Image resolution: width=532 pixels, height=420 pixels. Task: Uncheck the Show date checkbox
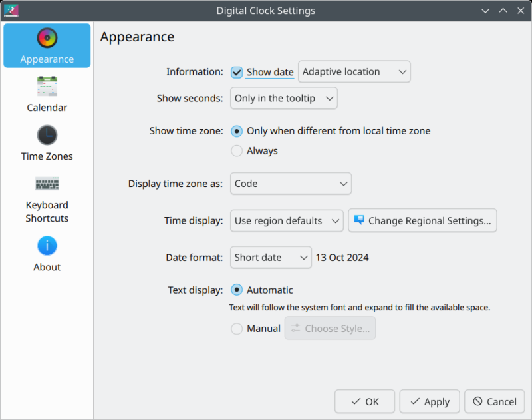pos(237,71)
